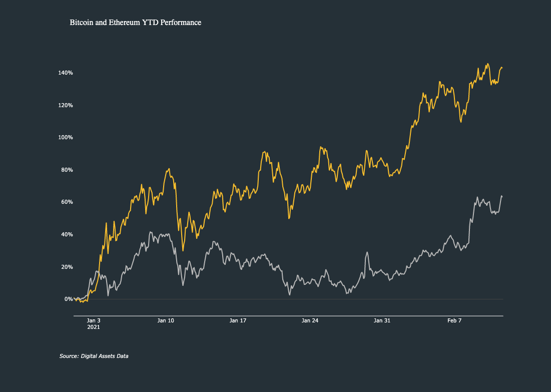This screenshot has width=551, height=392.
Task: Click the 'Jan 31' x-axis label
Action: coord(382,320)
